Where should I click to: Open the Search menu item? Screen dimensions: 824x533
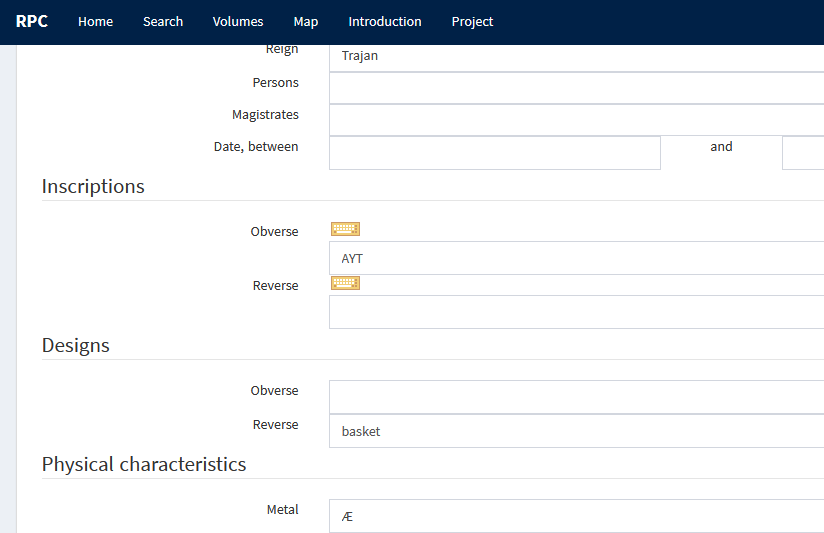click(x=163, y=22)
